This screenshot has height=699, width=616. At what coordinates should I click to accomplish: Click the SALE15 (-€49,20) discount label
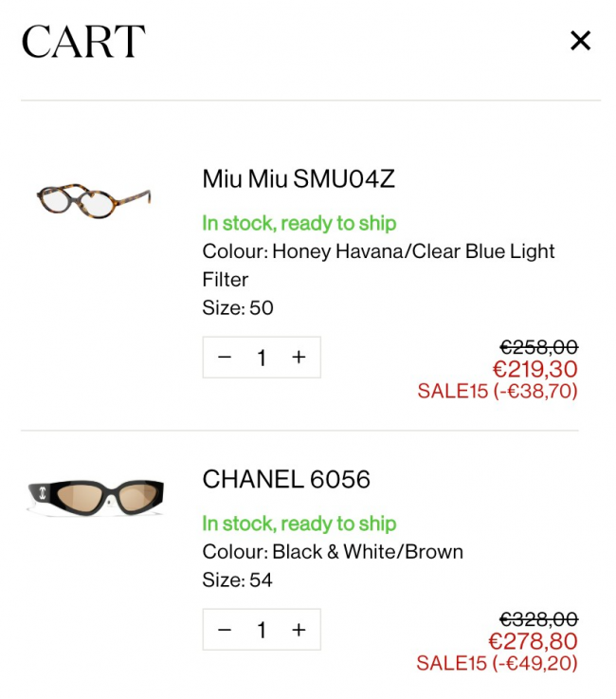498,663
